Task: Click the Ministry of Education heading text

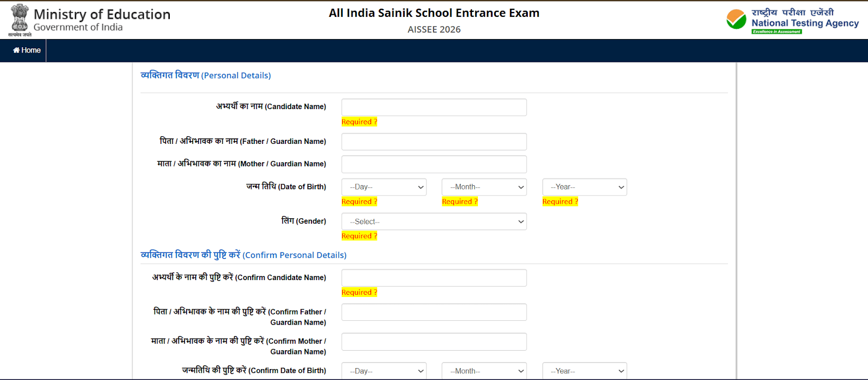Action: (x=102, y=15)
